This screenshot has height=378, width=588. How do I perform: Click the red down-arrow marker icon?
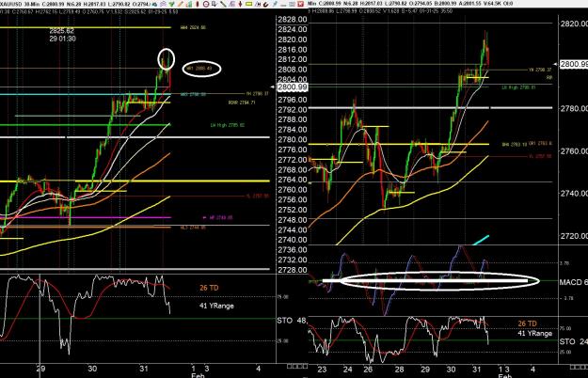coord(241,4)
